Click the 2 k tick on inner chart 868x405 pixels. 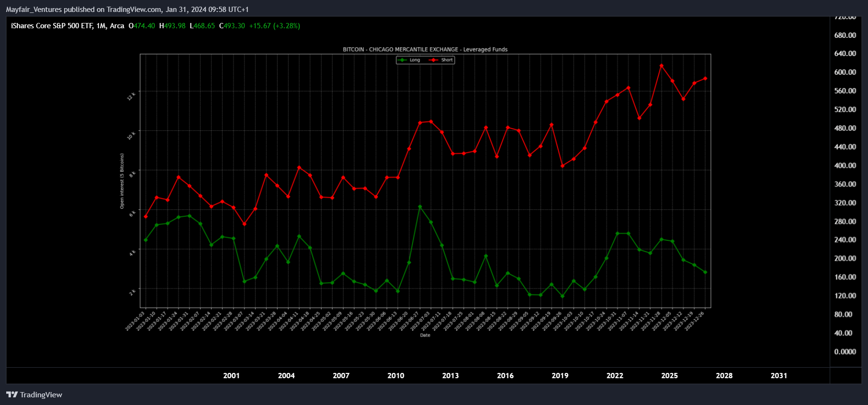(x=133, y=292)
